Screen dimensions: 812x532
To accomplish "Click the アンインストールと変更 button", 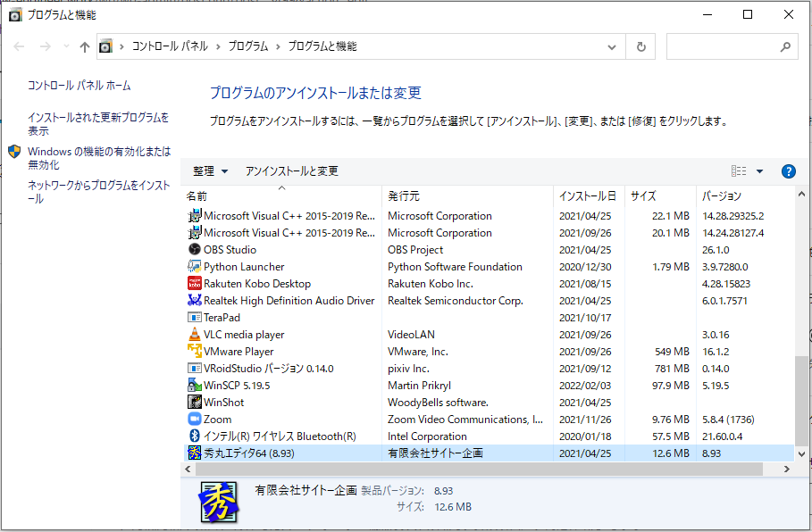I will tap(291, 171).
